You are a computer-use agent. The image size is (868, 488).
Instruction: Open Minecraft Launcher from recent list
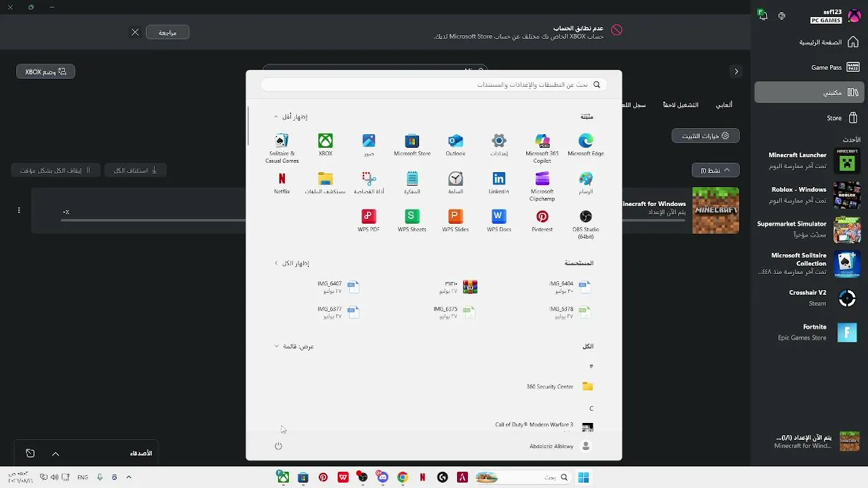[x=809, y=161]
